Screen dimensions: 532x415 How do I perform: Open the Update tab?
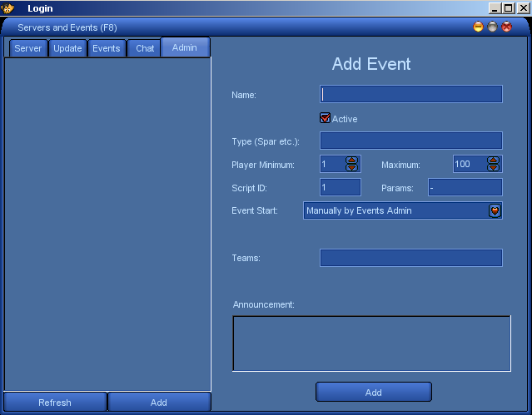(x=67, y=48)
